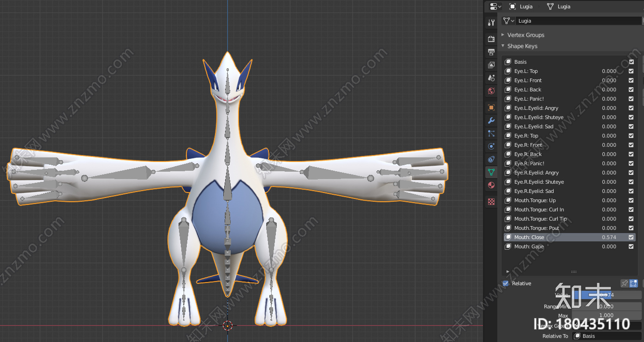This screenshot has height=342, width=644.
Task: Click the icon beside Mouth: Gape
Action: pos(508,246)
